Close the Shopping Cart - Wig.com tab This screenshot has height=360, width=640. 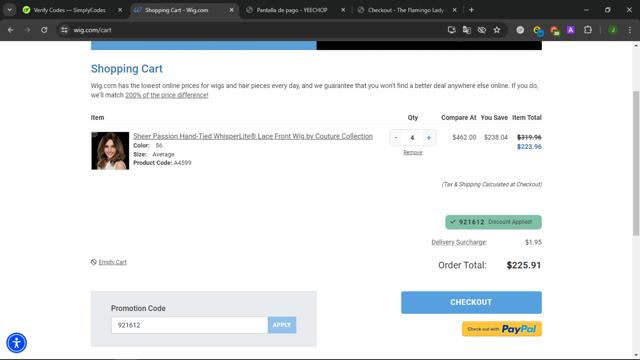231,10
